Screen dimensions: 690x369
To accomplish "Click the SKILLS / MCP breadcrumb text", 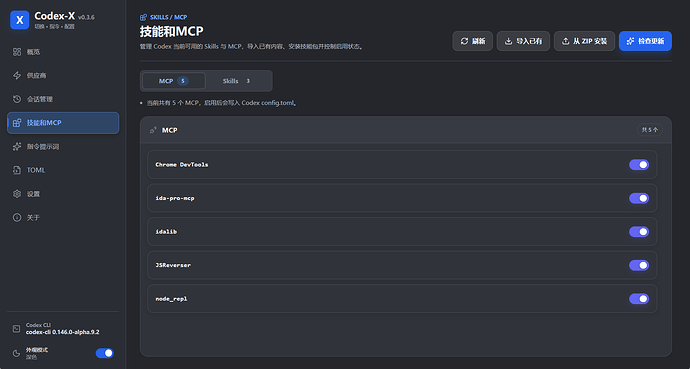I will 169,17.
